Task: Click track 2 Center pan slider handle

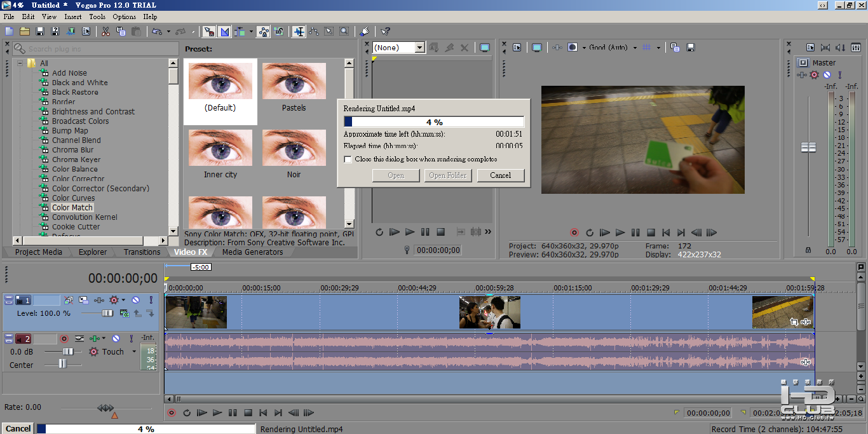Action: pyautogui.click(x=62, y=363)
